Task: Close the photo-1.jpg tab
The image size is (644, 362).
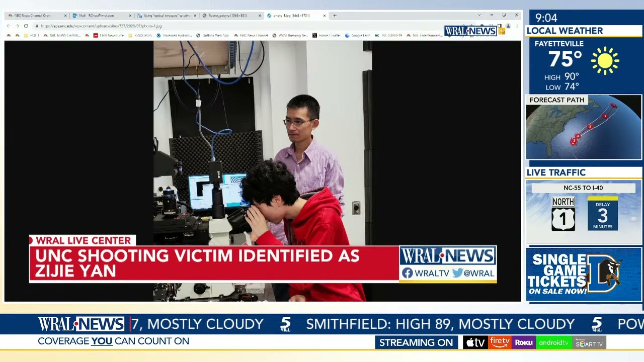Action: tap(325, 16)
